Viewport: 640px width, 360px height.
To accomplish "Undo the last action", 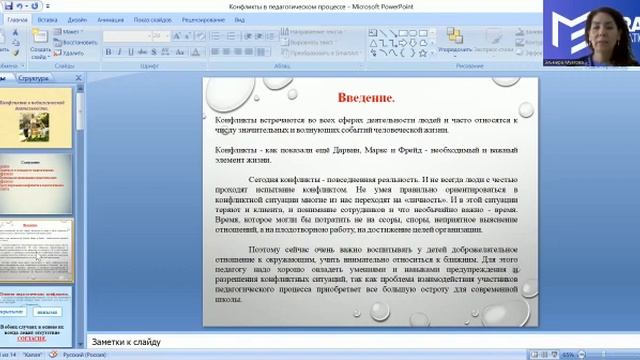I will click(x=20, y=6).
